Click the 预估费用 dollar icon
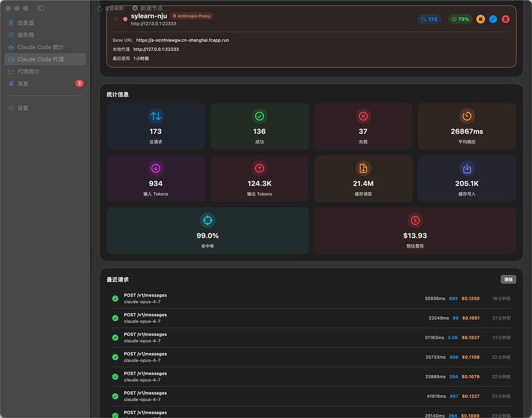 [x=415, y=220]
